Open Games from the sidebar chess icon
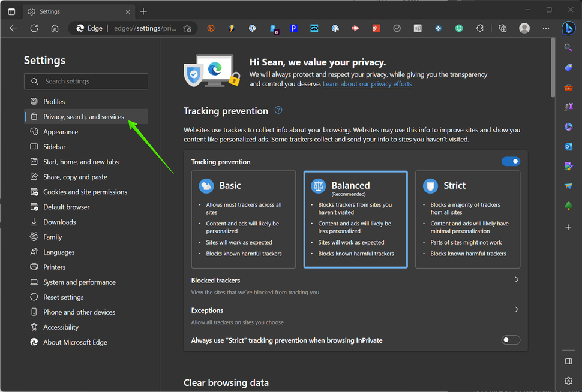 568,107
